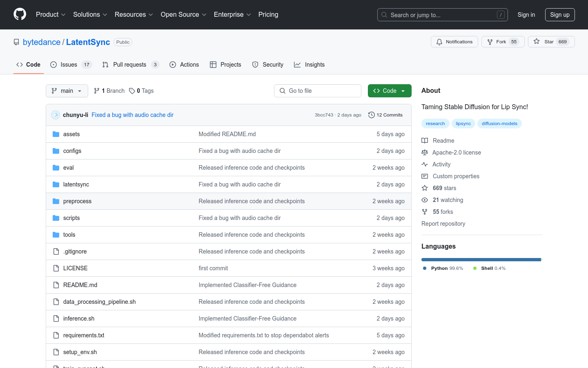Screen dimensions: 588x368
Task: Click the requirements.txt file icon
Action: (56, 335)
